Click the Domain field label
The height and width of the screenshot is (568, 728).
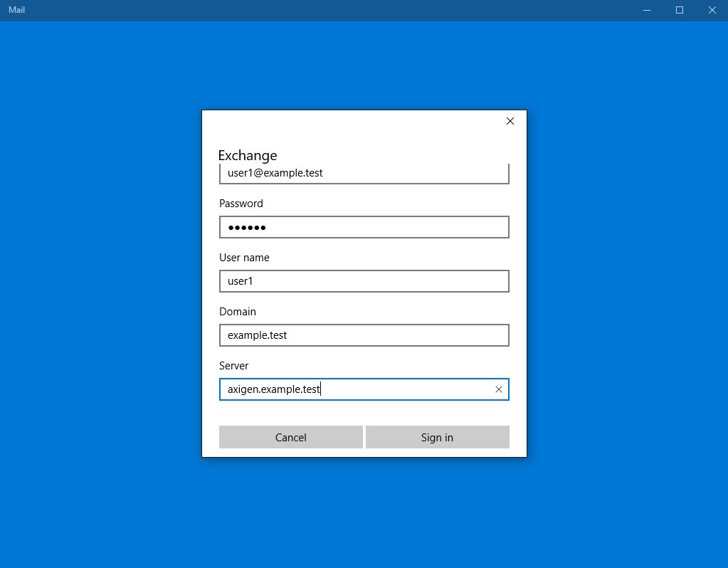[x=237, y=312]
